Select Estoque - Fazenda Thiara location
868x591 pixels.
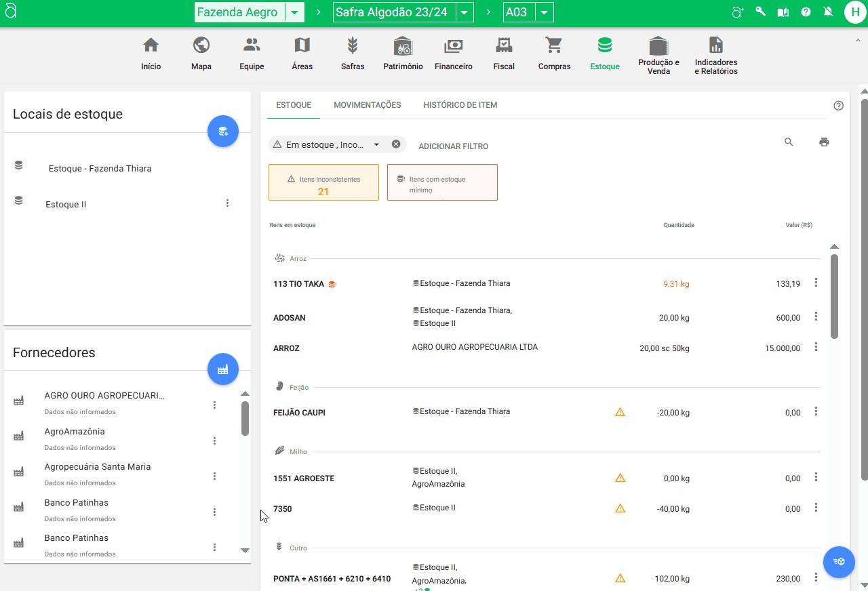coord(100,169)
